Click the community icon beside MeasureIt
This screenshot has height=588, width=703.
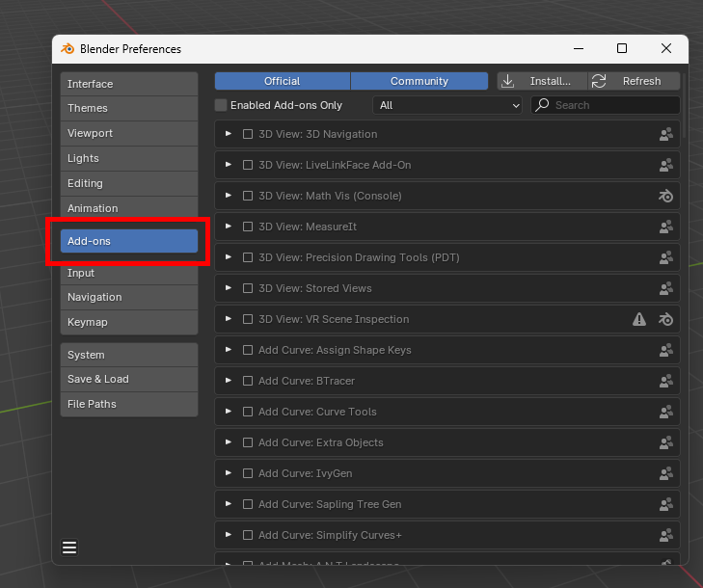pyautogui.click(x=665, y=227)
